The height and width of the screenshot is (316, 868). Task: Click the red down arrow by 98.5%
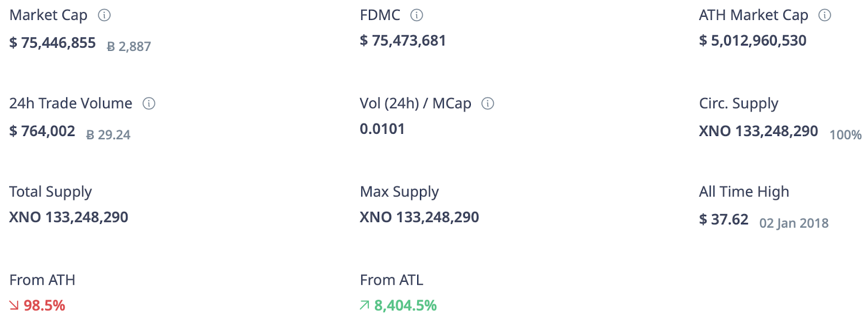point(14,306)
